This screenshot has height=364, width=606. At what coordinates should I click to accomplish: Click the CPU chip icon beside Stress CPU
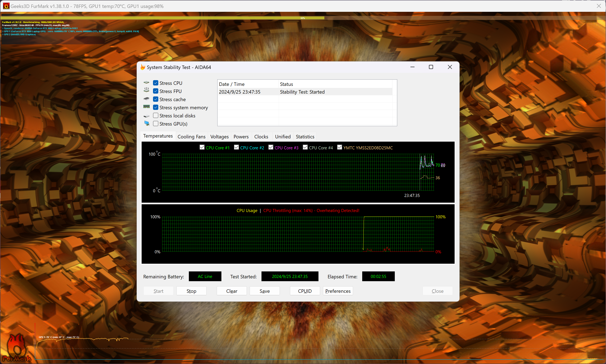pyautogui.click(x=146, y=83)
